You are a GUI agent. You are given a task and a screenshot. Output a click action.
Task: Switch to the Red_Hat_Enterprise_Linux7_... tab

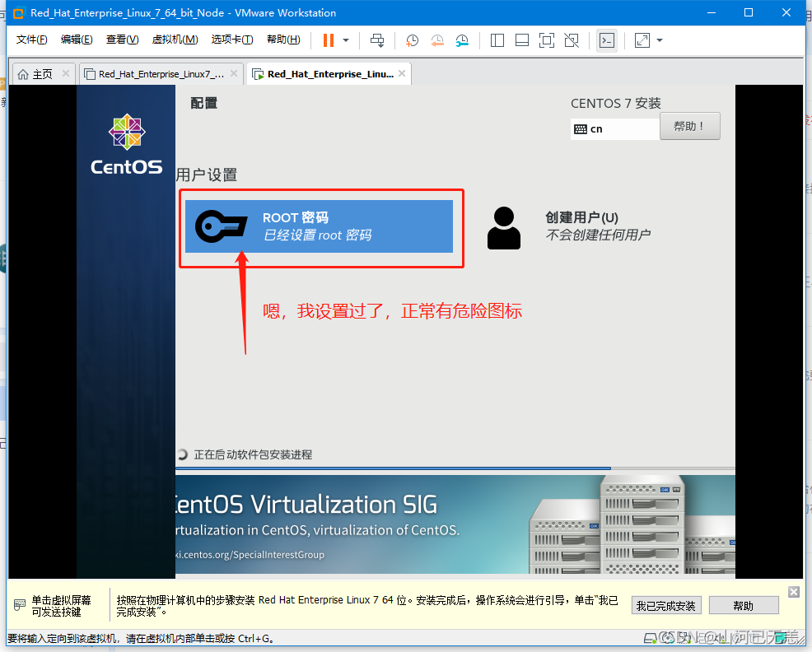click(161, 74)
